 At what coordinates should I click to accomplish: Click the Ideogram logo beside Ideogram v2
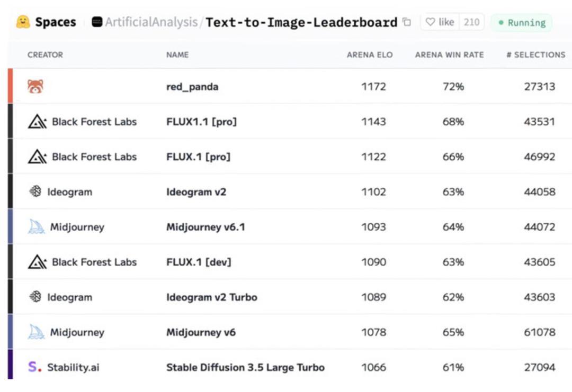click(35, 192)
